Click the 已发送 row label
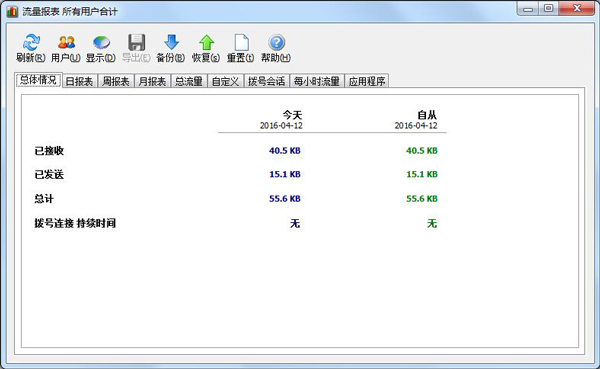This screenshot has height=369, width=600. [x=49, y=175]
